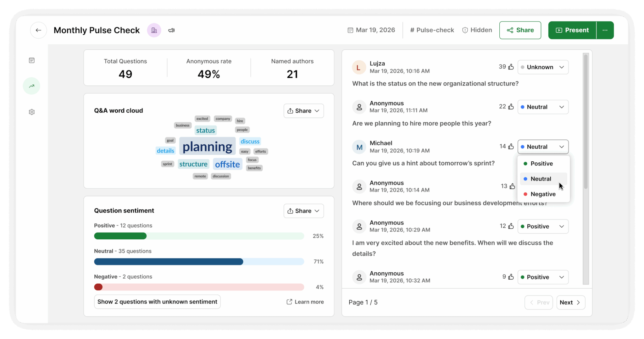Like Lujza's question with the thumbs up
Viewport: 644px width, 339px height.
pos(510,67)
